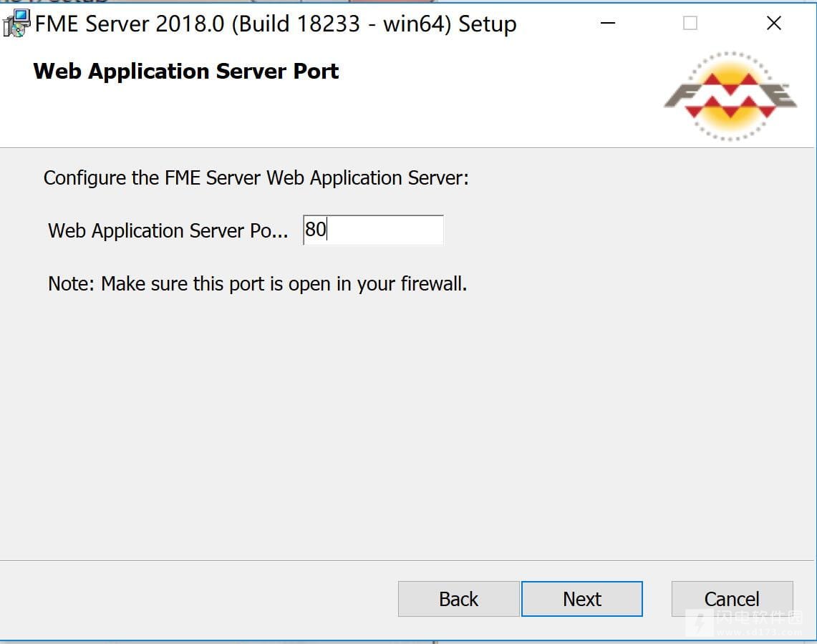Click the "Web Application Server Port" heading
The height and width of the screenshot is (644, 817).
pos(186,72)
